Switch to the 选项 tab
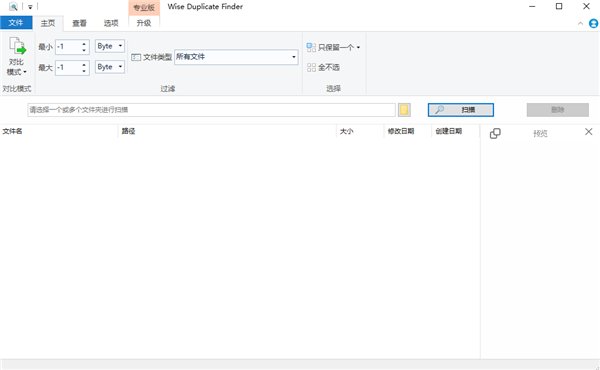The height and width of the screenshot is (370, 600). pyautogui.click(x=111, y=23)
